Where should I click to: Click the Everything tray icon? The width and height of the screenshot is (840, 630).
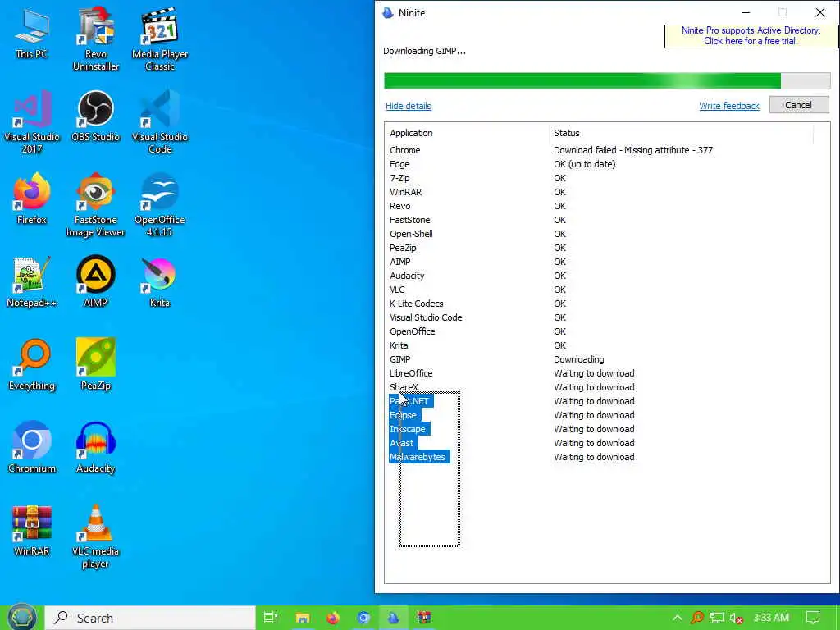pyautogui.click(x=697, y=618)
